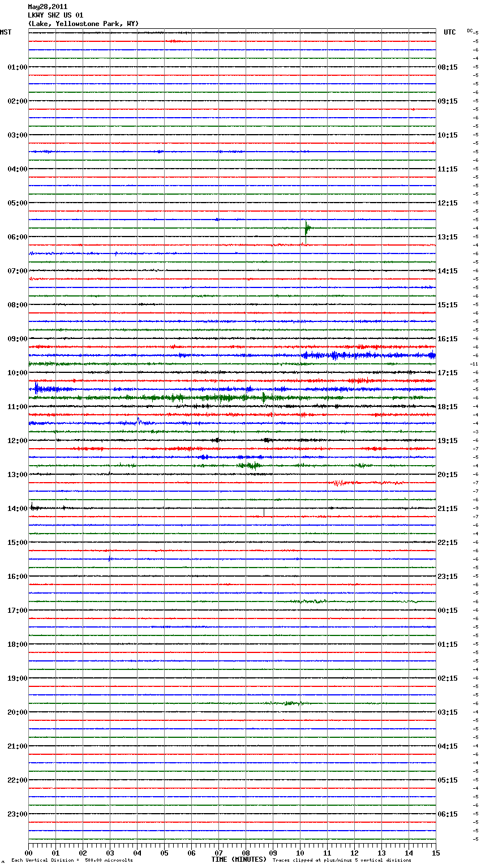
Task: Click the black spike at start of 14:00 trace
Action: [32, 506]
